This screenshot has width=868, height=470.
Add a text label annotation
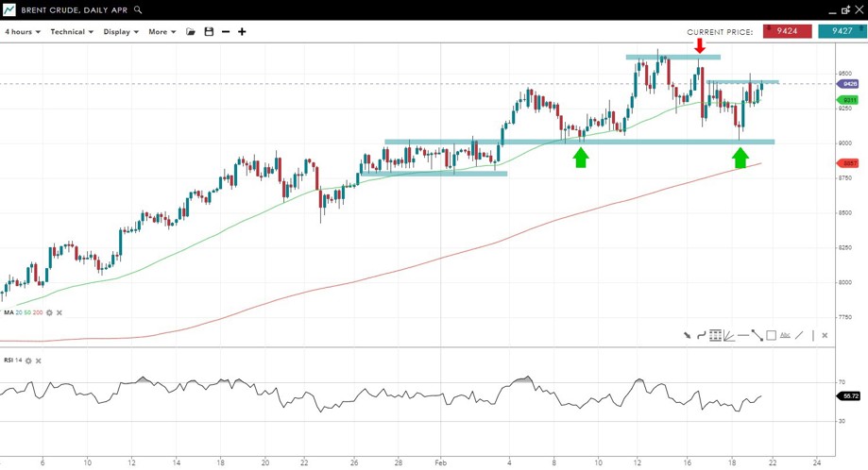[x=785, y=335]
